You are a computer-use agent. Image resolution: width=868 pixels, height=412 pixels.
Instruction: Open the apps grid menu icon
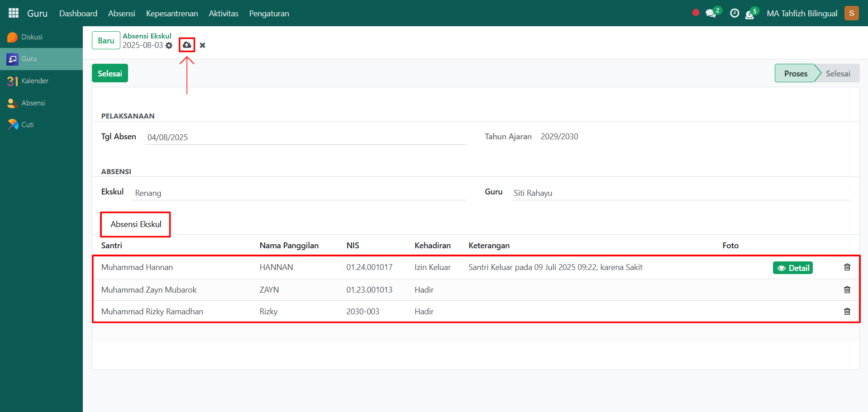[14, 13]
